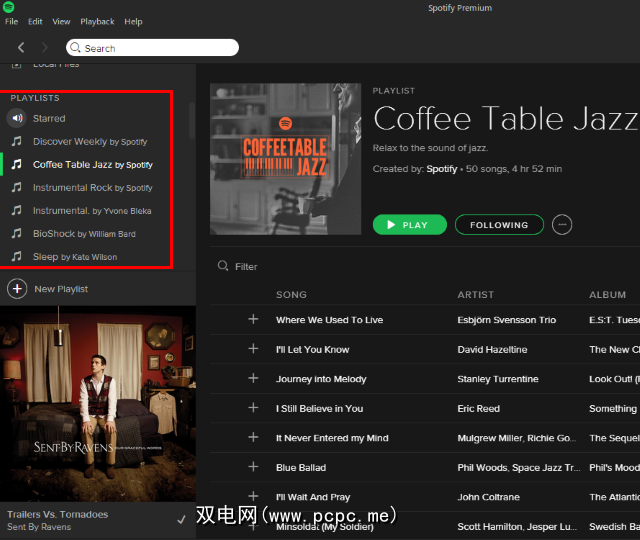The image size is (640, 540).
Task: Open the Spotify creator link
Action: pyautogui.click(x=442, y=169)
